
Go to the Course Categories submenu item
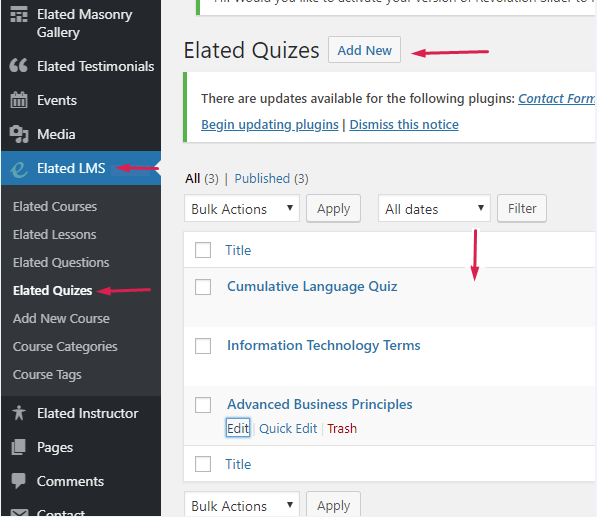point(65,347)
